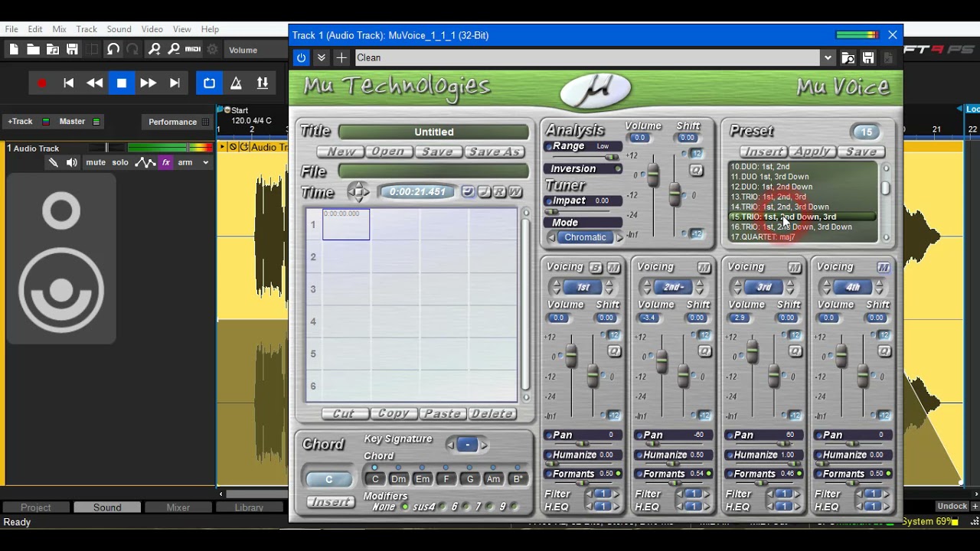Click the Save Project floppy disk icon
Screen dimensions: 980x551
click(x=72, y=50)
